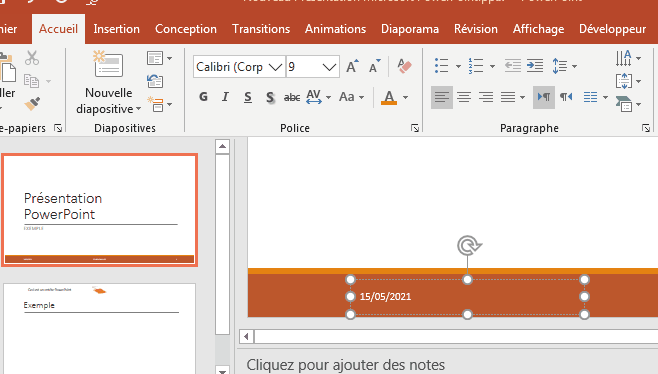Apply font color A button
Screen dimensions: 658x374
(x=389, y=97)
